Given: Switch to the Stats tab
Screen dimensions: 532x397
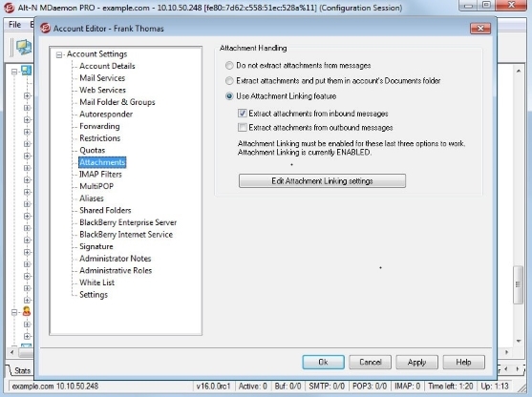Looking at the screenshot, I should [22, 370].
